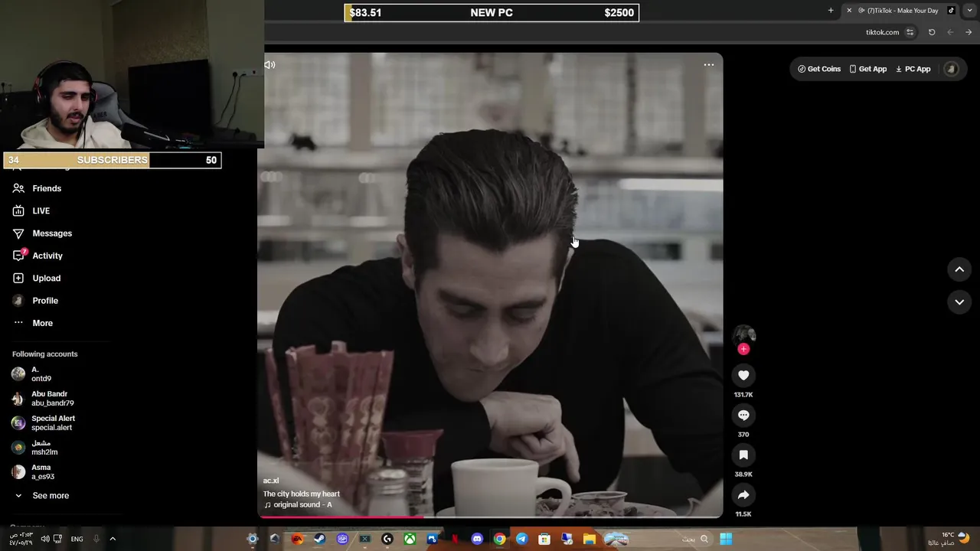Open following account ontd9
The height and width of the screenshot is (551, 980).
[32, 373]
